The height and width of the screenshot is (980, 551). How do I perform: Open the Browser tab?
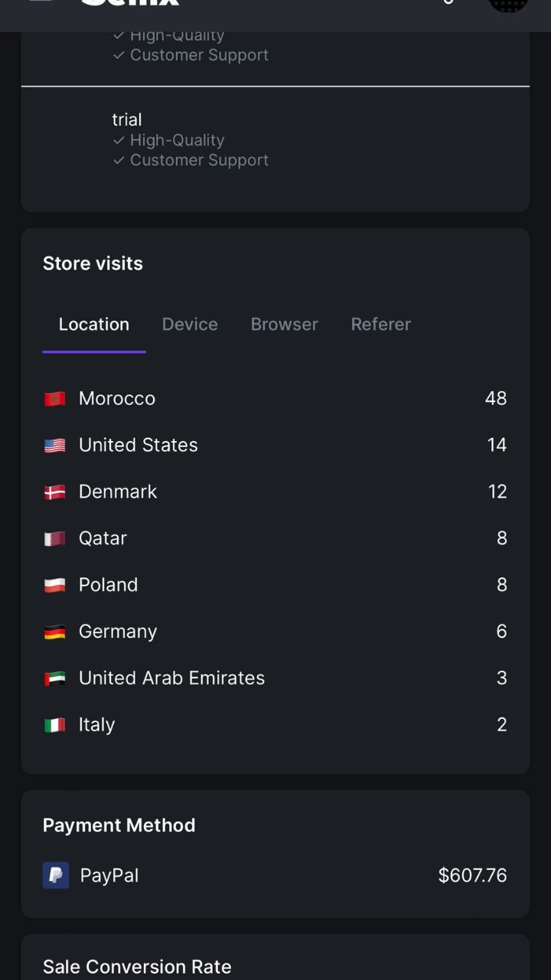[x=284, y=325]
